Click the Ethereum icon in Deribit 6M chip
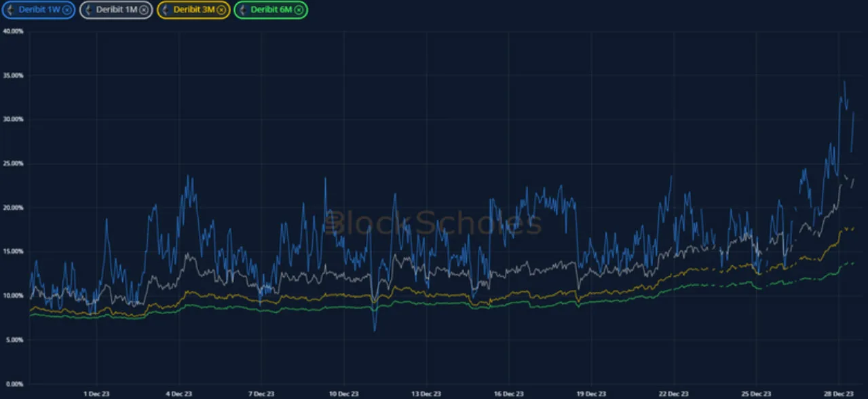This screenshot has height=399, width=868. tap(243, 9)
